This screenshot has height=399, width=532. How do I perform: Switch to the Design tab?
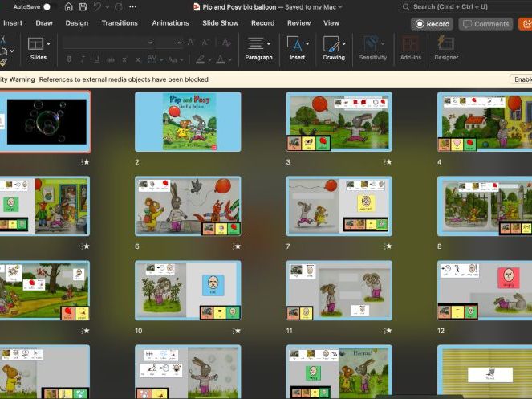tap(77, 23)
